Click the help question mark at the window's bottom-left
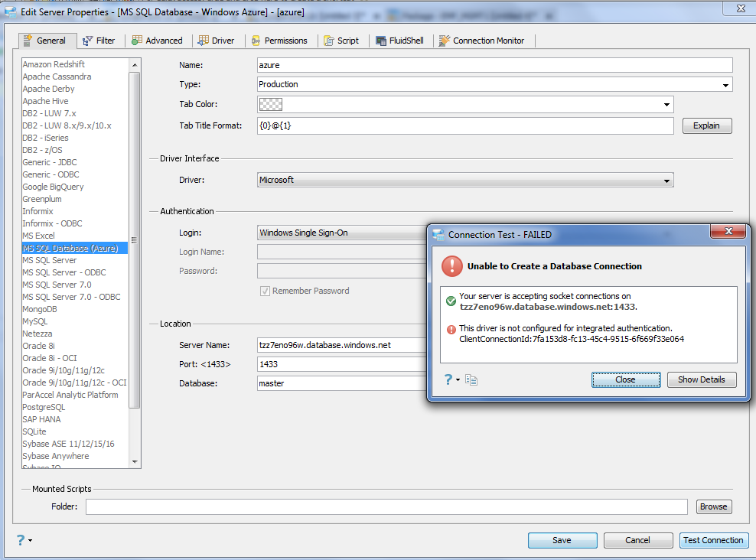 click(21, 540)
